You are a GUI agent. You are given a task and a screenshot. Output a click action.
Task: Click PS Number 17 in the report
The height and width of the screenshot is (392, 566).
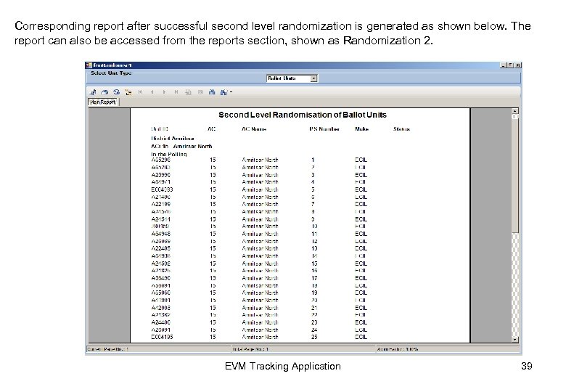point(314,278)
